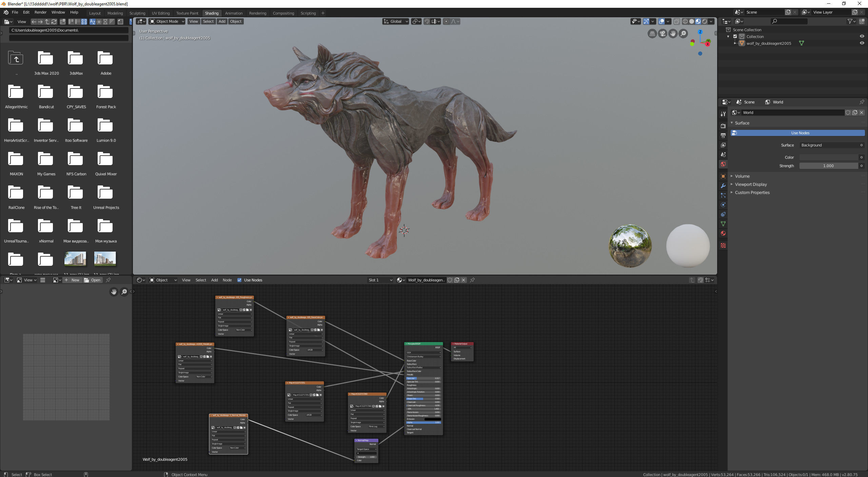This screenshot has width=868, height=477.
Task: Open the Particles properties tab
Action: (723, 195)
